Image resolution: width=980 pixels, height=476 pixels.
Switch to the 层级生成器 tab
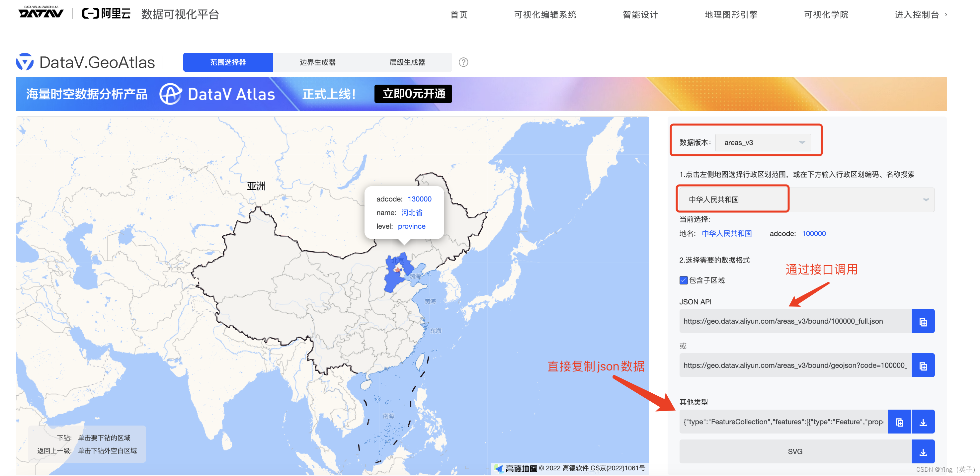pyautogui.click(x=407, y=62)
